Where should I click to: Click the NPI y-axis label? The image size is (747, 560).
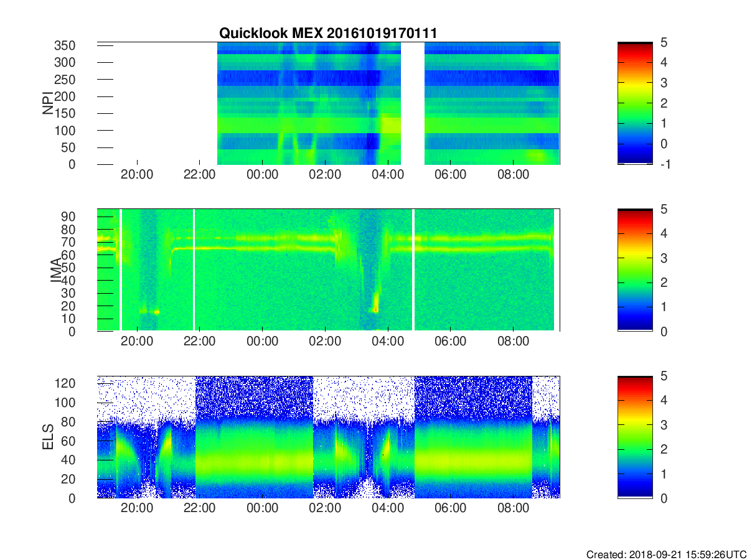(47, 103)
